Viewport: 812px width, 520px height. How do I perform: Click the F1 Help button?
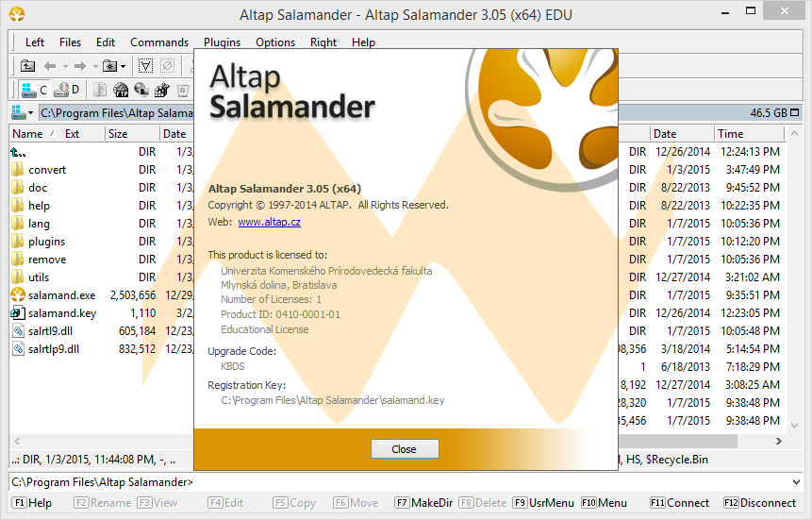coord(32,503)
